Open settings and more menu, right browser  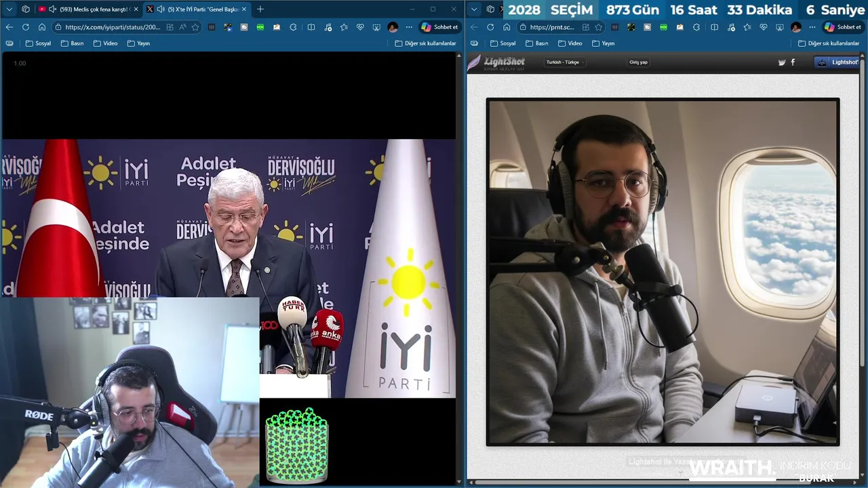click(812, 27)
